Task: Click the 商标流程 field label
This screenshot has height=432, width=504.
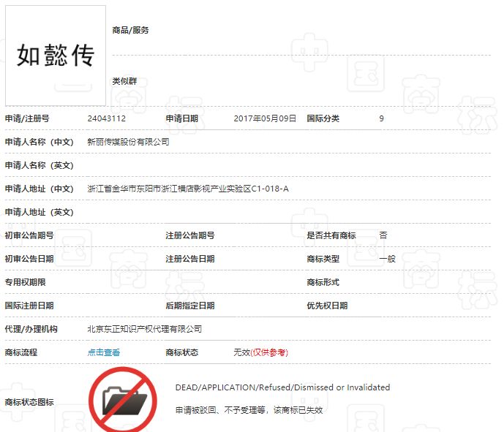Action: 21,352
